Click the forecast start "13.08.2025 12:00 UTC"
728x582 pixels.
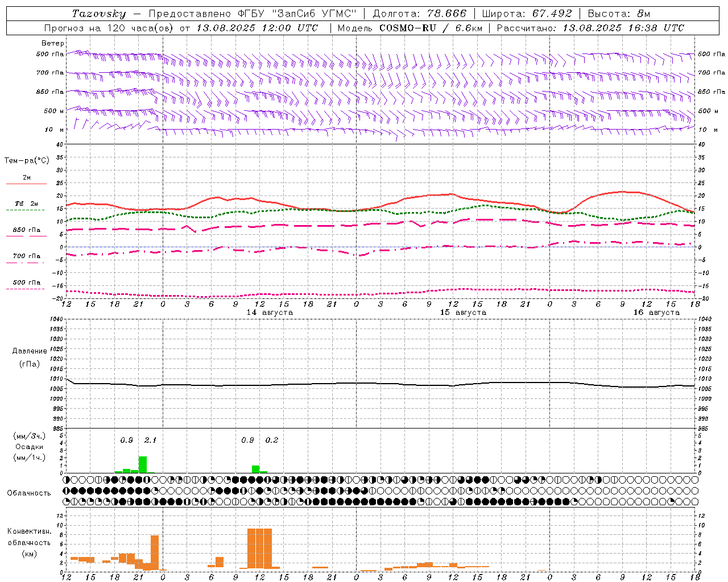(x=257, y=28)
